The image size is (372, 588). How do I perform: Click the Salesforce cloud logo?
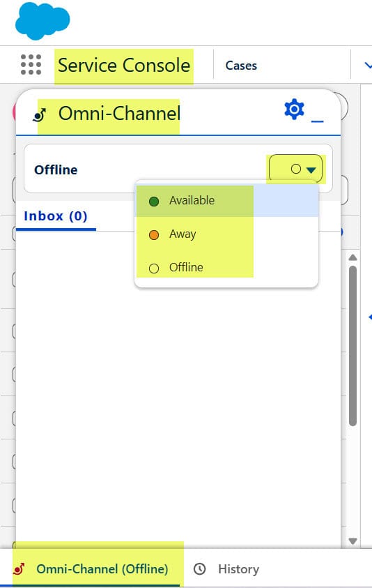click(42, 21)
